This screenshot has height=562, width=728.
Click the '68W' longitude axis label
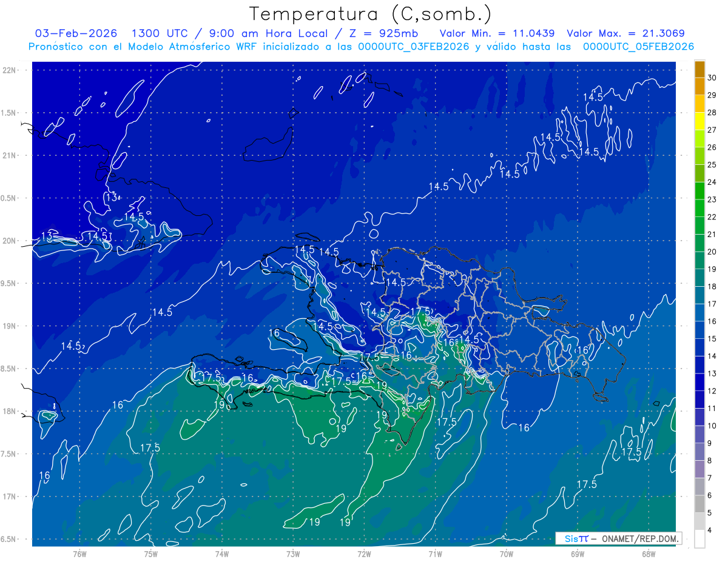click(649, 554)
